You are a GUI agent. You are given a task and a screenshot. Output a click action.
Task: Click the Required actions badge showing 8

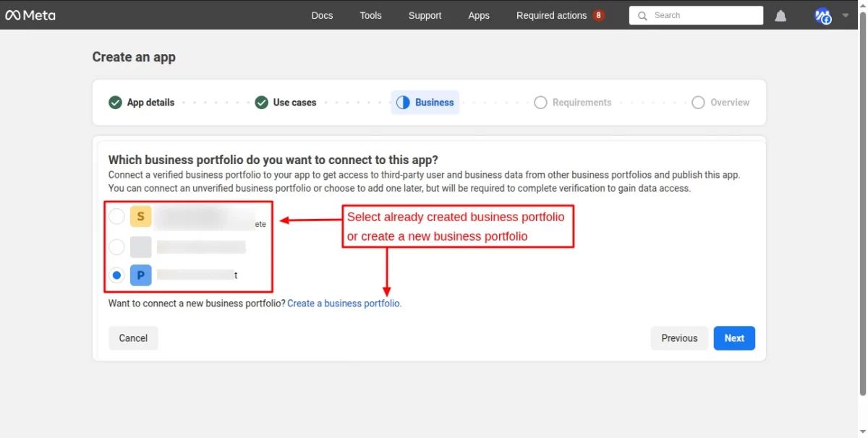(x=598, y=14)
